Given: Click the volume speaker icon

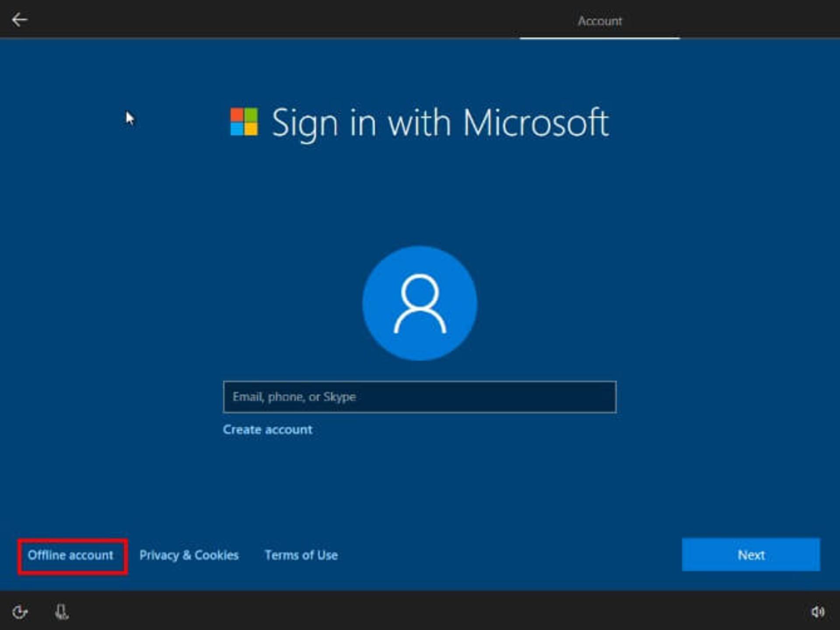Looking at the screenshot, I should tap(818, 612).
